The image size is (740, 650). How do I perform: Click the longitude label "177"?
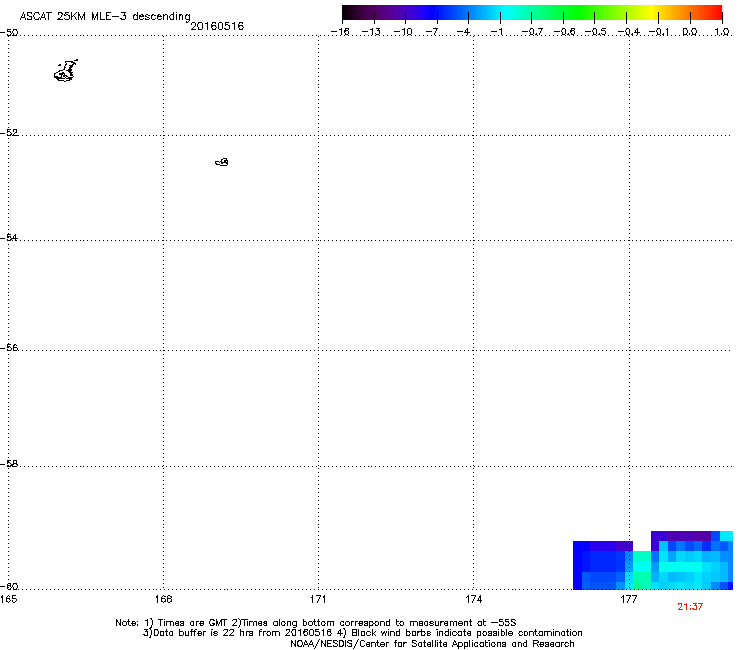[x=629, y=599]
